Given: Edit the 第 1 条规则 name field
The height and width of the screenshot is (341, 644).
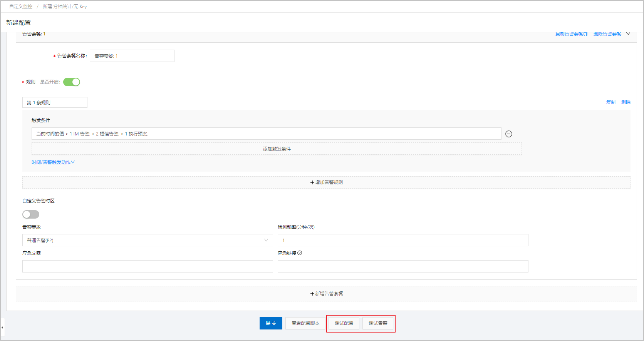Looking at the screenshot, I should click(x=55, y=102).
